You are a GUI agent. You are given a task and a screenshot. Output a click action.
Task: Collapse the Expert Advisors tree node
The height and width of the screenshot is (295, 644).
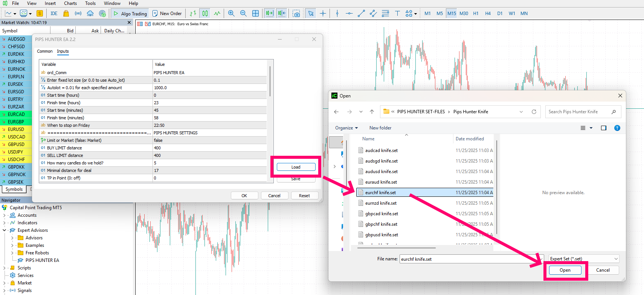pos(4,230)
